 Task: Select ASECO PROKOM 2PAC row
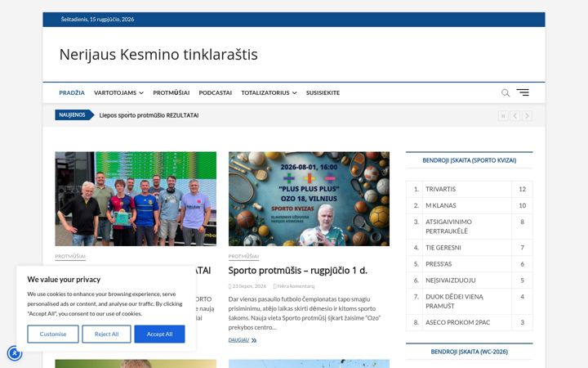pyautogui.click(x=469, y=322)
